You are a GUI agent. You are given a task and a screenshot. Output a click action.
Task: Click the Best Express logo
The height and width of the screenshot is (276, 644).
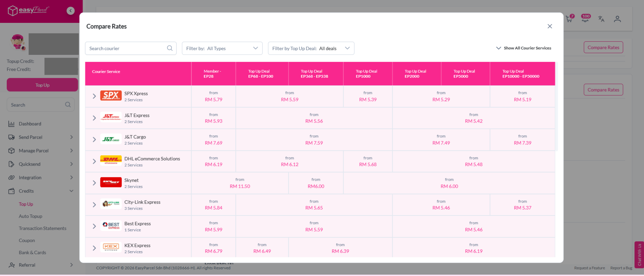(x=111, y=226)
